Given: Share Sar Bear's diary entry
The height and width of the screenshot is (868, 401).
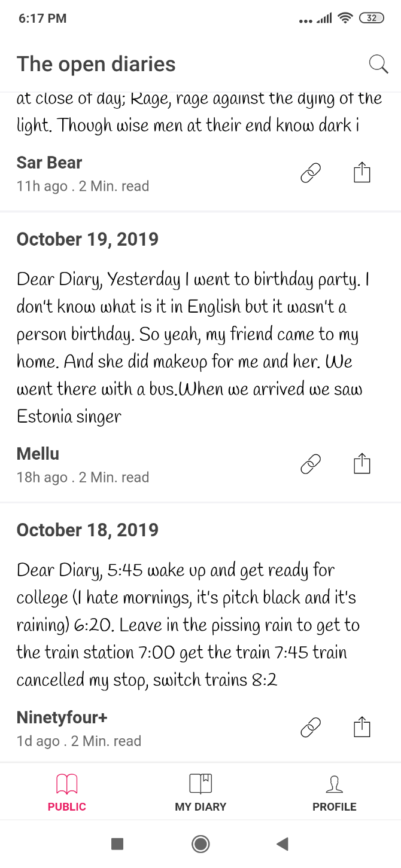Looking at the screenshot, I should point(361,173).
